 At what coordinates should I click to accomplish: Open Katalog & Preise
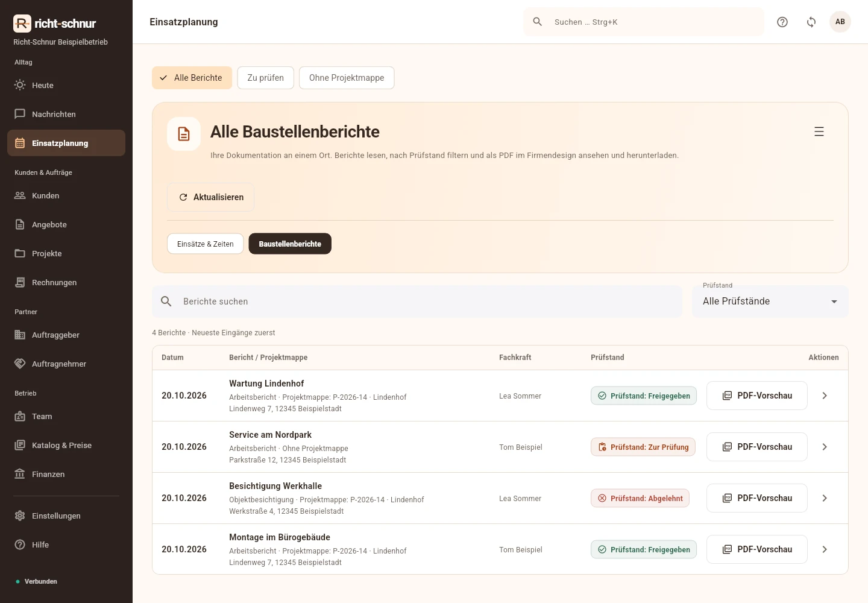(x=66, y=445)
